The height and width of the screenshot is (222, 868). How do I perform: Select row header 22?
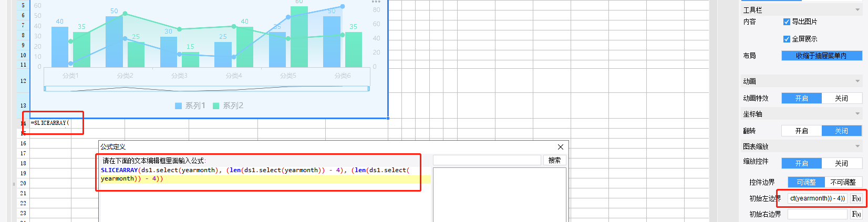[23, 203]
